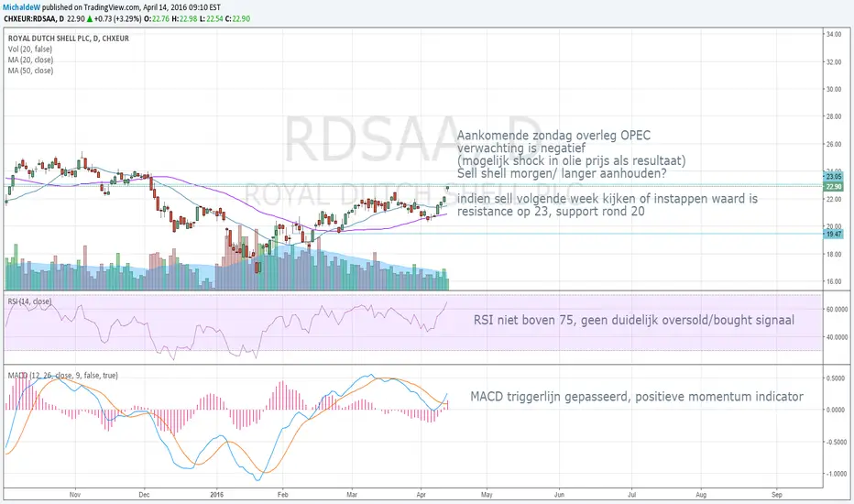The height and width of the screenshot is (504, 854).
Task: Click the Jun label on time axis
Action: pyautogui.click(x=559, y=495)
